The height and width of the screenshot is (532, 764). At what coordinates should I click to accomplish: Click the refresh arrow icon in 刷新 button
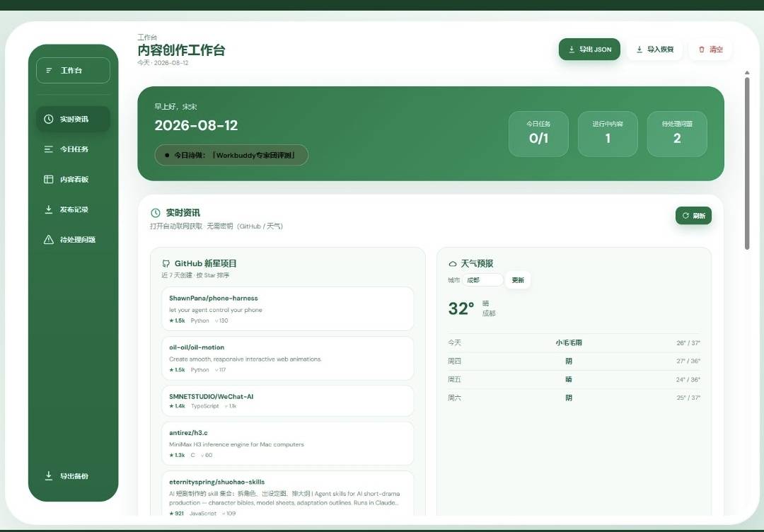(x=685, y=216)
